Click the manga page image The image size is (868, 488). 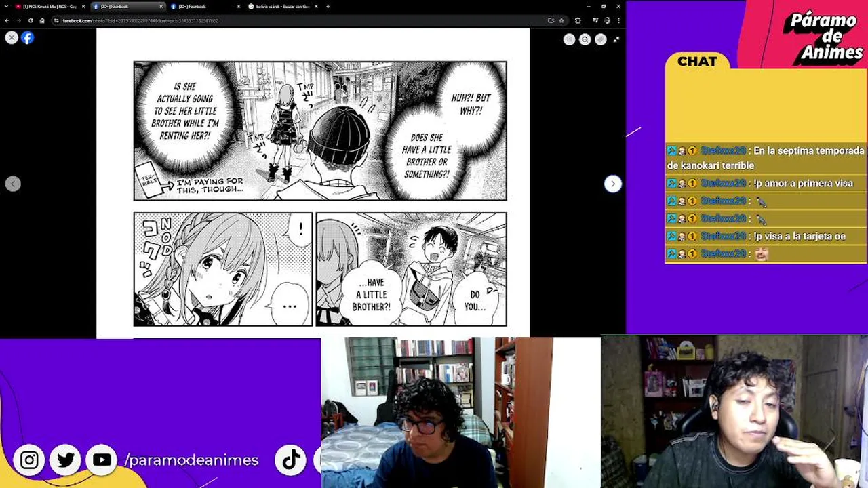313,183
